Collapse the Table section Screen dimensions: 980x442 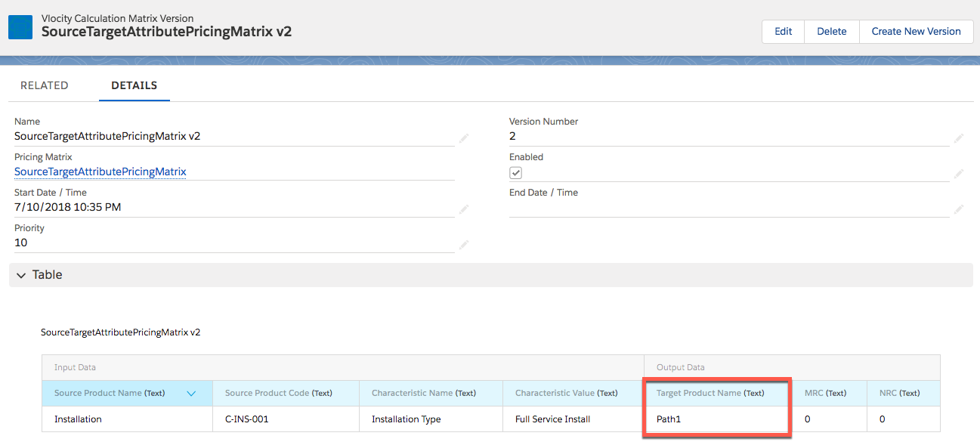(21, 275)
